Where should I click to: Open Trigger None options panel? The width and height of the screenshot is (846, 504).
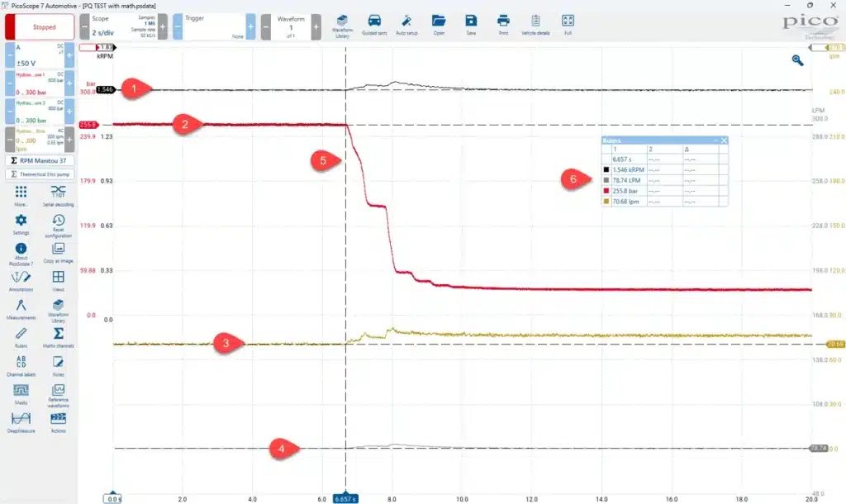click(x=214, y=26)
